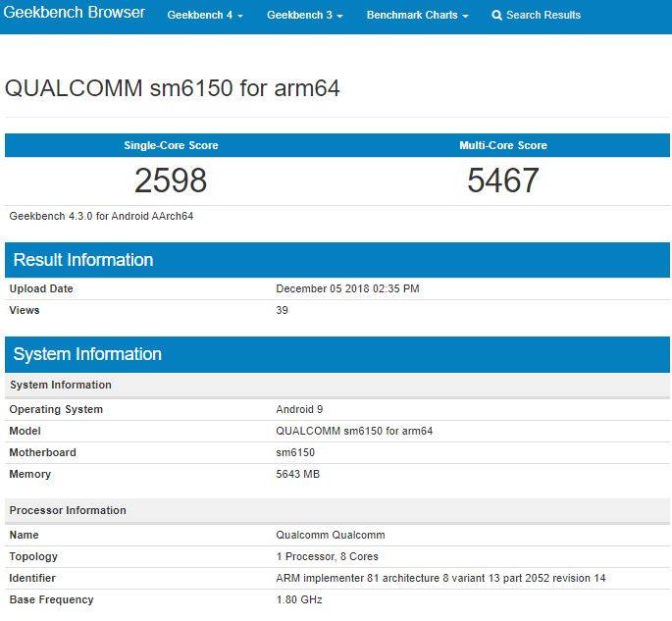The image size is (672, 621).
Task: Click the Base Frequency label
Action: point(51,600)
